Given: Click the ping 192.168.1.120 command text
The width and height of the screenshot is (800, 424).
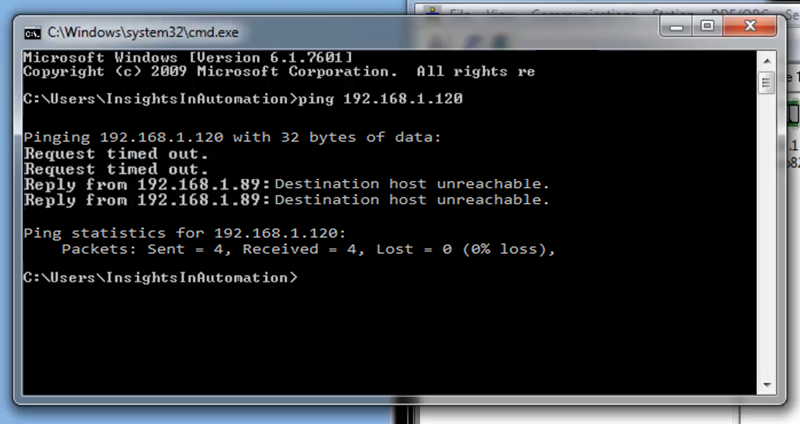Looking at the screenshot, I should click(x=381, y=98).
